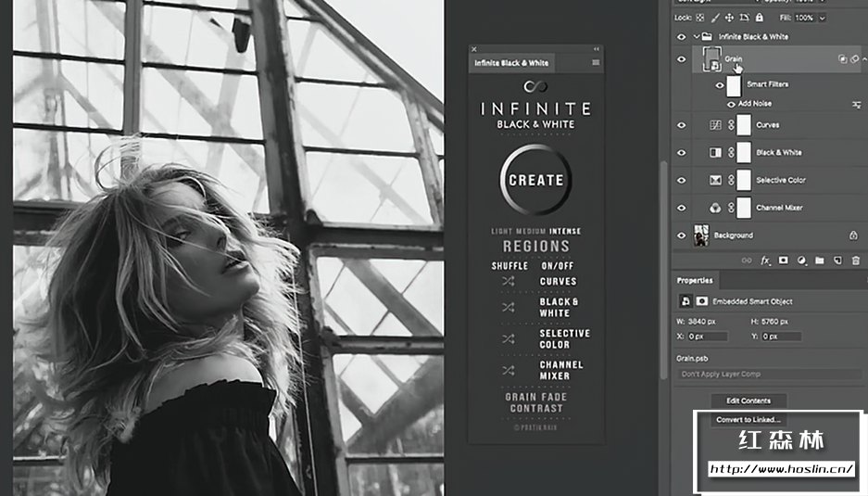Open the plugin panel hamburger menu

[x=596, y=63]
